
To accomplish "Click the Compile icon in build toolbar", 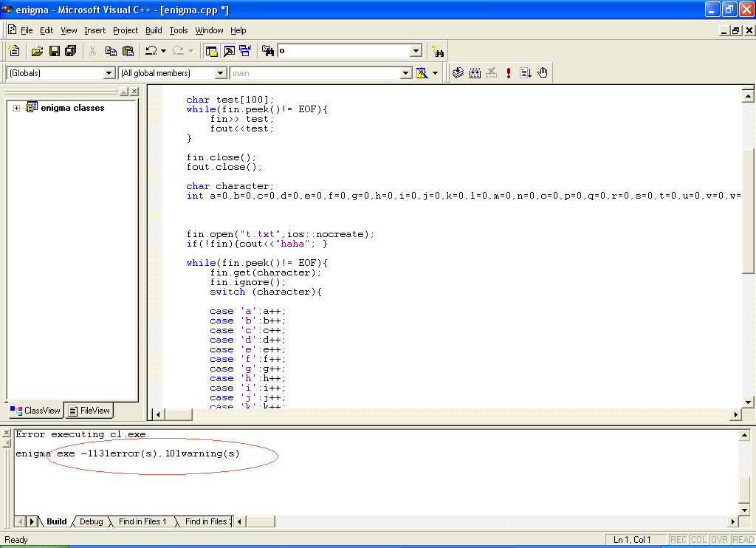I will pos(458,72).
